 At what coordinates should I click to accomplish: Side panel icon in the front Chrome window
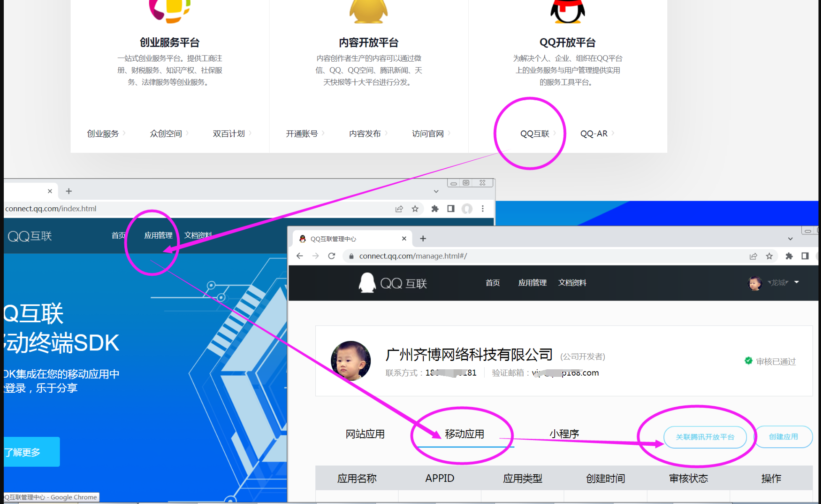pos(805,256)
